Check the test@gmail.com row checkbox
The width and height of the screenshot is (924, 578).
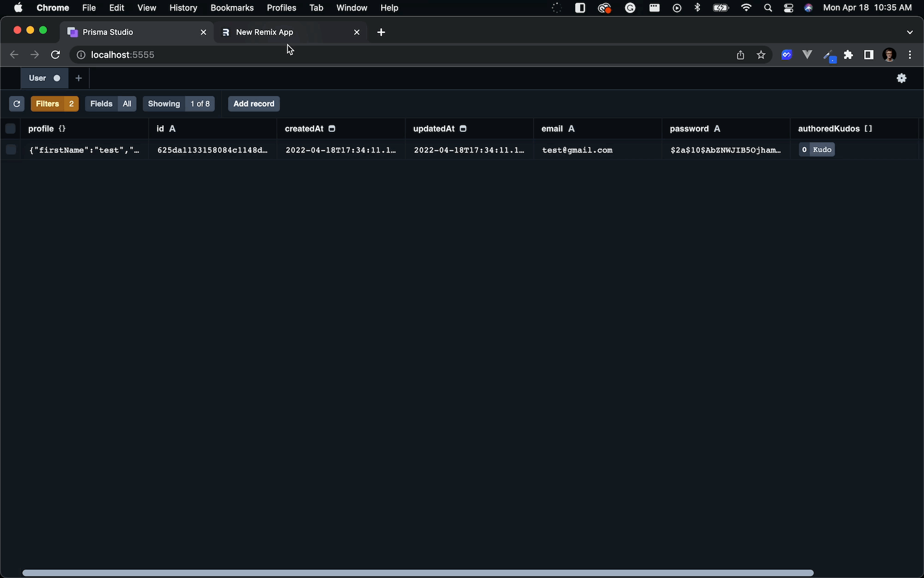click(x=10, y=149)
